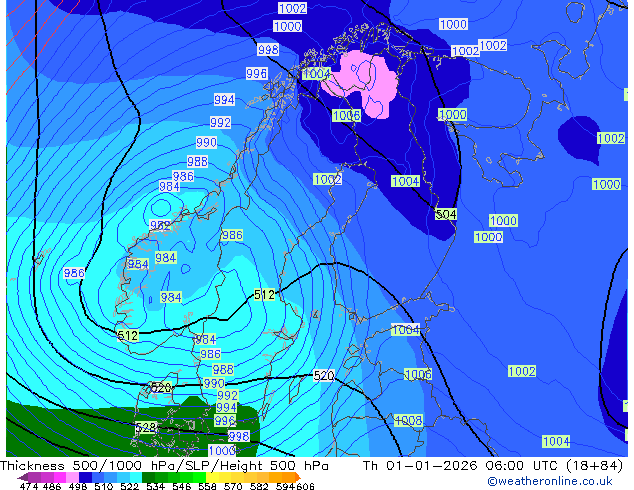Image resolution: width=634 pixels, height=490 pixels.
Task: Click the legend value 510
Action: coord(104,486)
